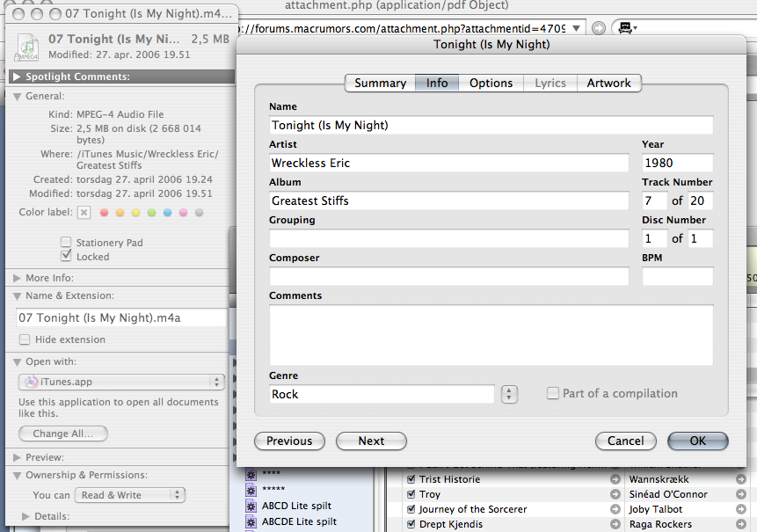Clear the color label with the X box
Screen dimensions: 757x532
click(84, 213)
